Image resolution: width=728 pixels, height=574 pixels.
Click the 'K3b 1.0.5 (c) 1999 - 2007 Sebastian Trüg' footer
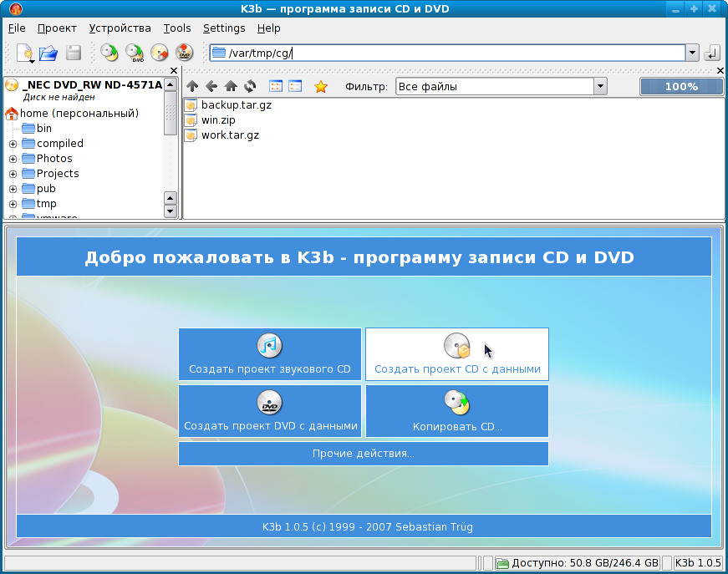pos(367,527)
